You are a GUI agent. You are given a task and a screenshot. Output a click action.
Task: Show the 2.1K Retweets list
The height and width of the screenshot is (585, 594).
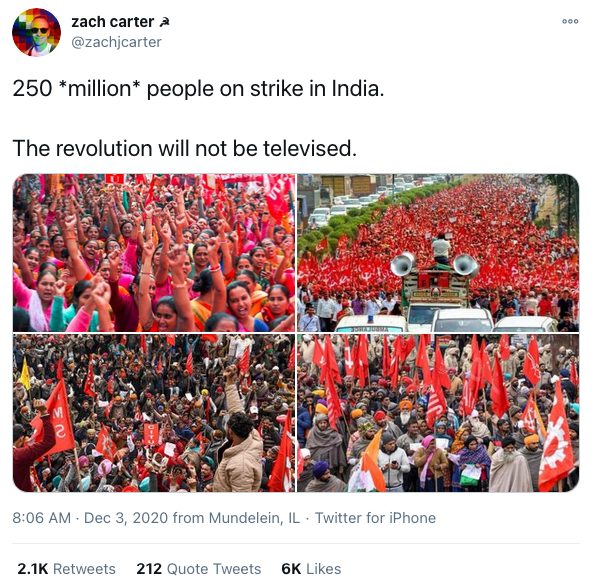66,569
